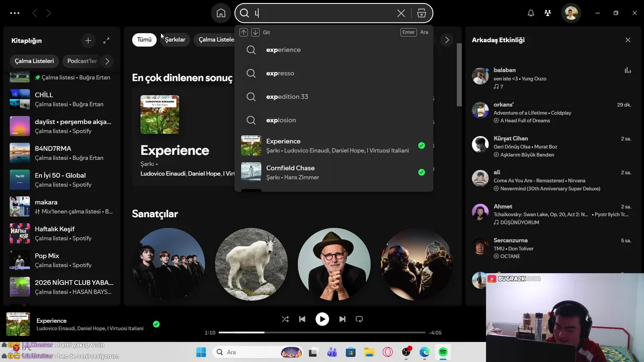Viewport: 644px width, 362px height.
Task: Open the makara playlist
Action: [61, 206]
